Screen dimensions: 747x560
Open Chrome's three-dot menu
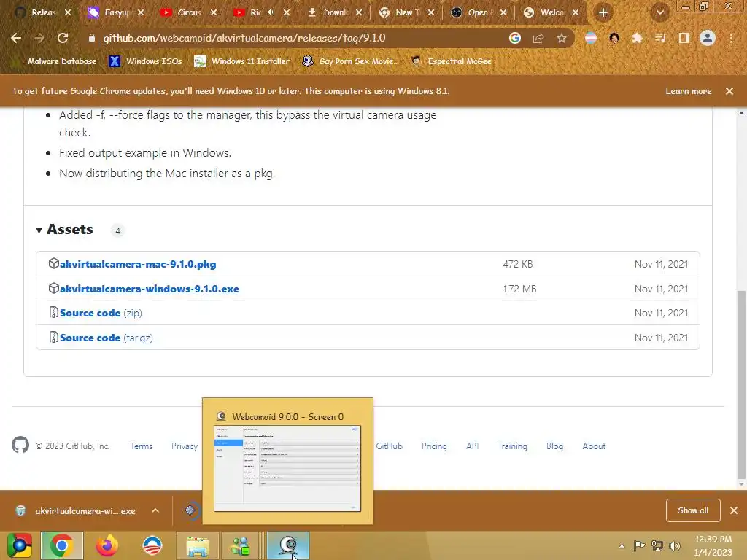click(731, 38)
